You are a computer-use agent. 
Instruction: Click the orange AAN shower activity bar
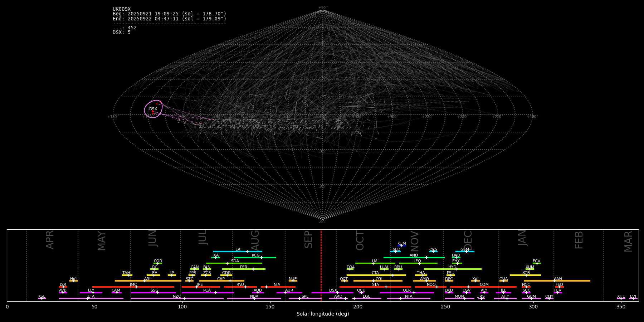557,281
